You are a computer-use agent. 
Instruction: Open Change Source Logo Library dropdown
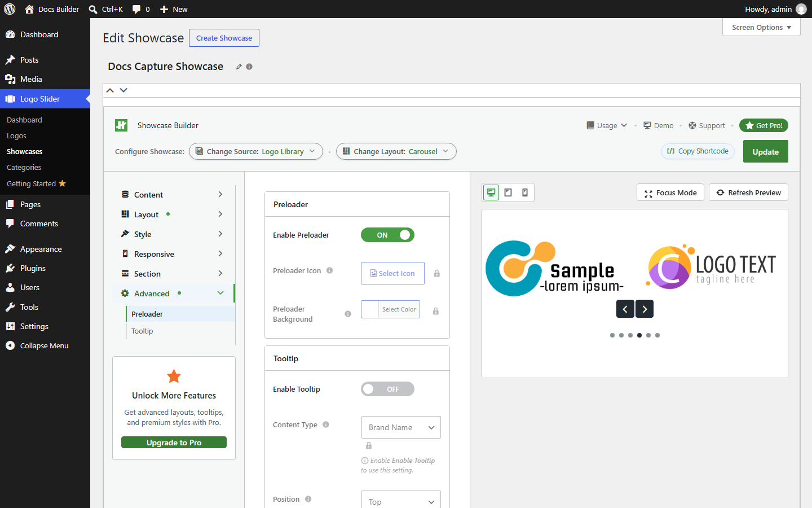(x=256, y=151)
